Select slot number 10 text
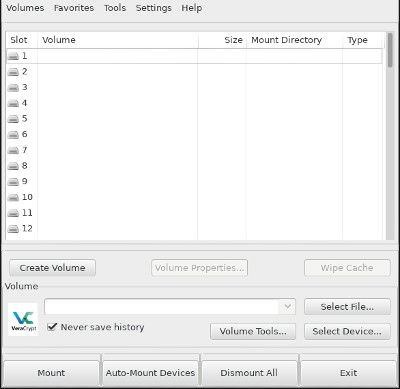Viewport: 400px width, 389px height. click(27, 197)
